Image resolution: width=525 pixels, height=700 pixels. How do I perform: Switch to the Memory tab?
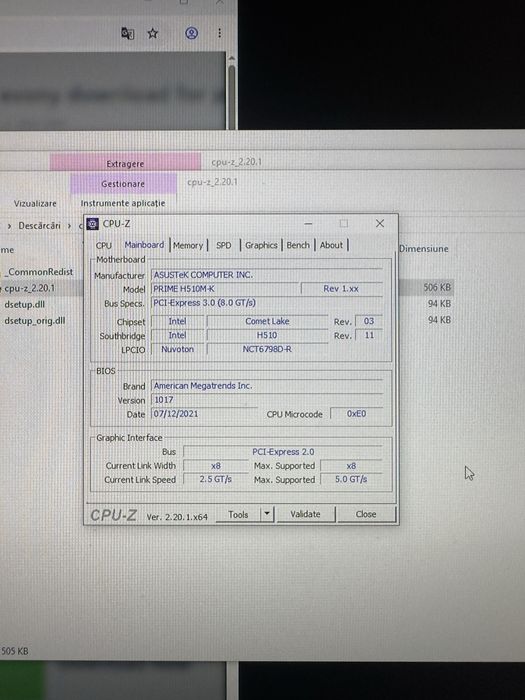point(188,246)
